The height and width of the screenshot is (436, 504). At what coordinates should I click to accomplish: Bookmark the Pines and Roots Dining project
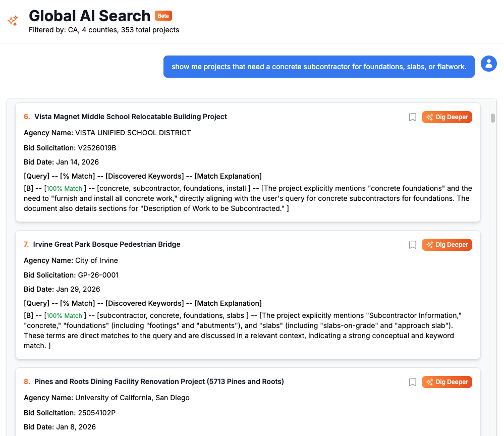pyautogui.click(x=412, y=382)
